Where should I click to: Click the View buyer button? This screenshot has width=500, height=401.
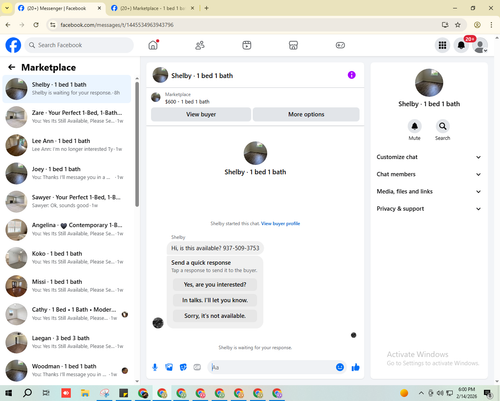[201, 114]
